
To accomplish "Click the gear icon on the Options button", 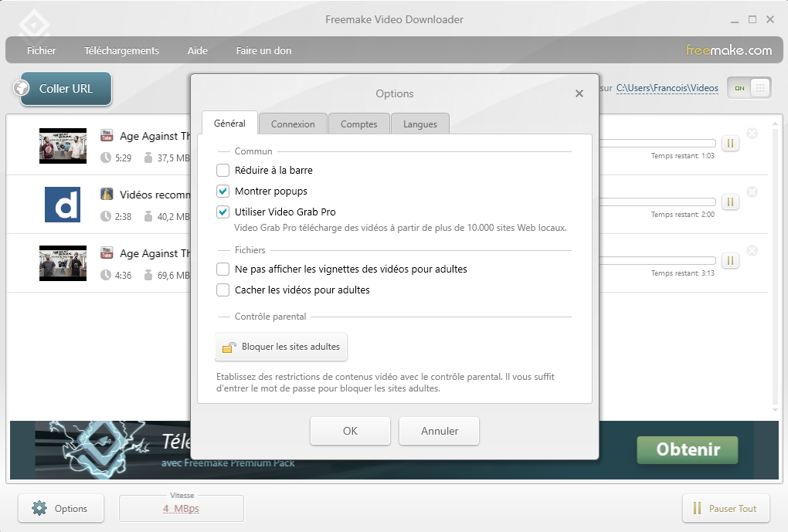I will 39,508.
